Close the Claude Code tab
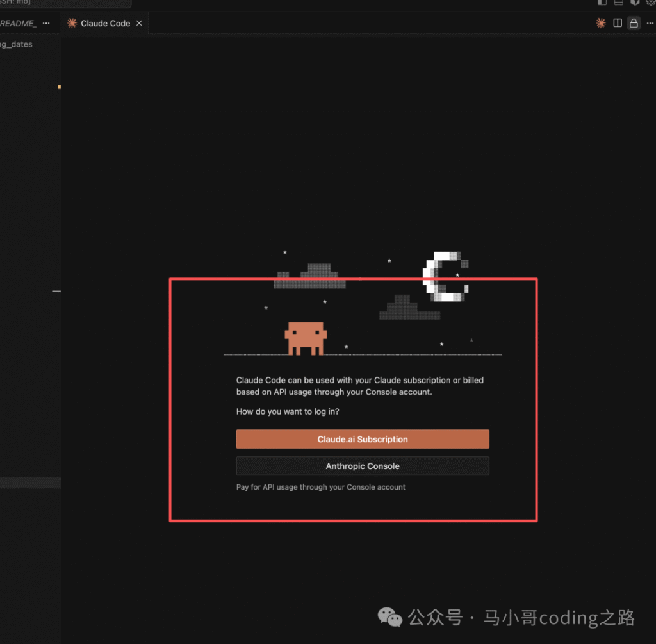Viewport: 656px width, 644px height. pos(139,23)
